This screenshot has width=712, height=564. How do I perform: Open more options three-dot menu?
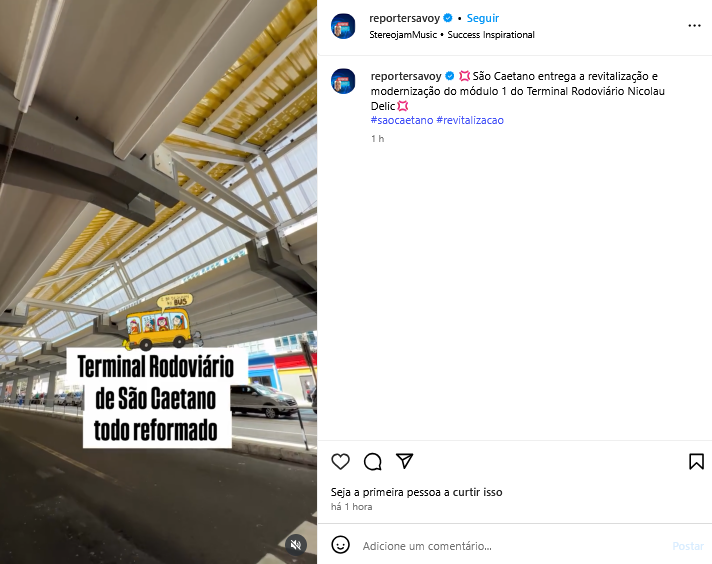[x=694, y=25]
